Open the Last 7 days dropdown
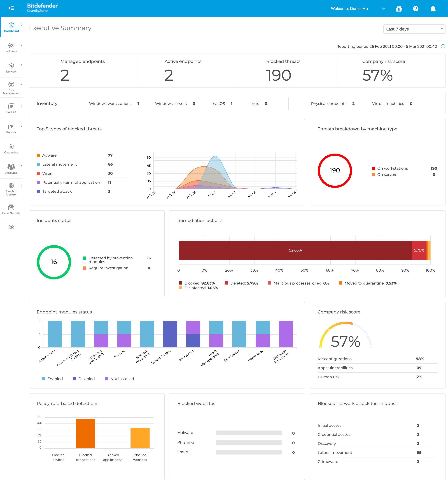The image size is (448, 485). [414, 29]
